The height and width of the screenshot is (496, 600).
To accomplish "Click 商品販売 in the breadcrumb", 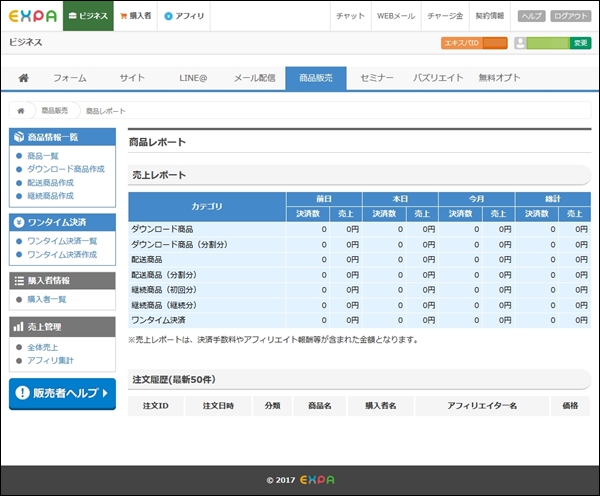I will click(x=55, y=111).
